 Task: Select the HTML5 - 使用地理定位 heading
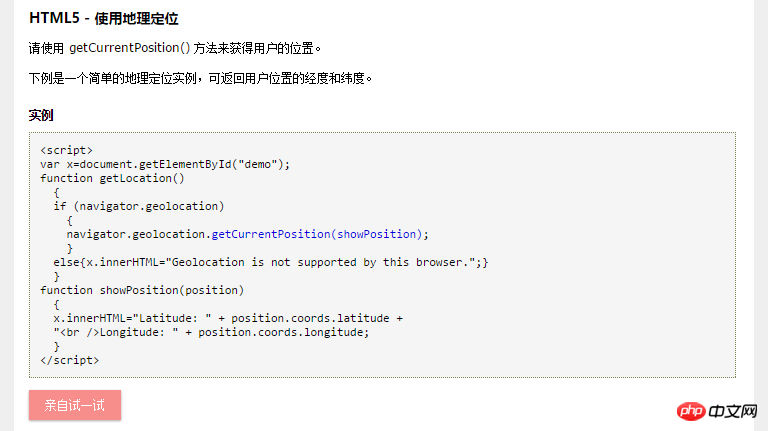[103, 19]
